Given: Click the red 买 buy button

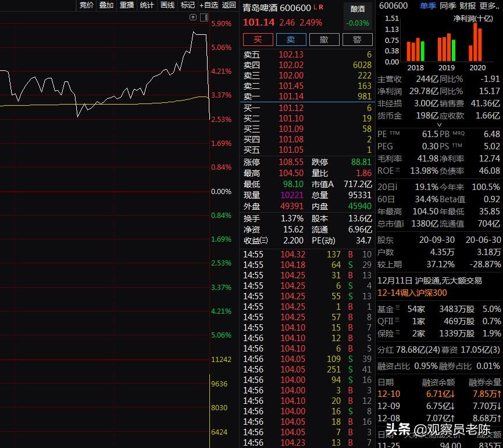Looking at the screenshot, I should (x=258, y=40).
